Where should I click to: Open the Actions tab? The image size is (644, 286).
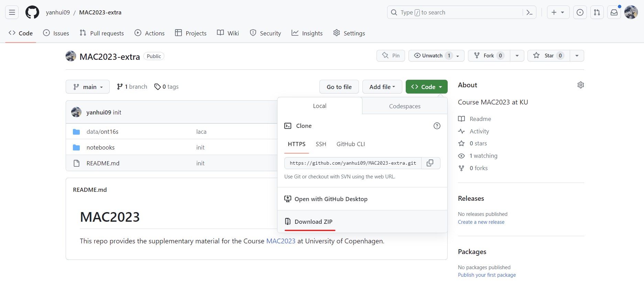click(x=150, y=33)
